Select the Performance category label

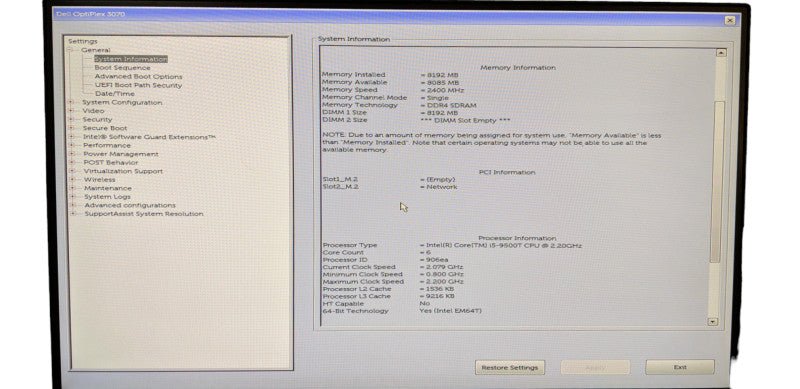[107, 145]
